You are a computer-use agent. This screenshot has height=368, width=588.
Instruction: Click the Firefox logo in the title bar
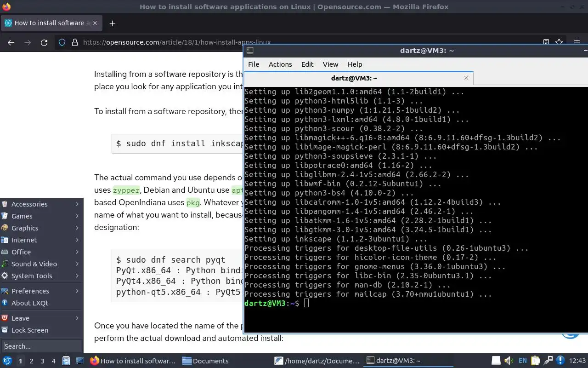coord(6,7)
